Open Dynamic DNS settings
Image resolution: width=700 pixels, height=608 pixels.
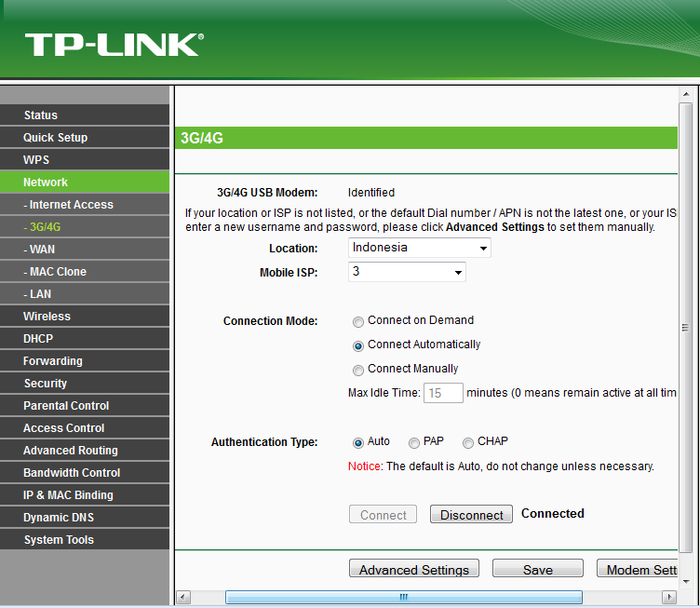pos(85,517)
